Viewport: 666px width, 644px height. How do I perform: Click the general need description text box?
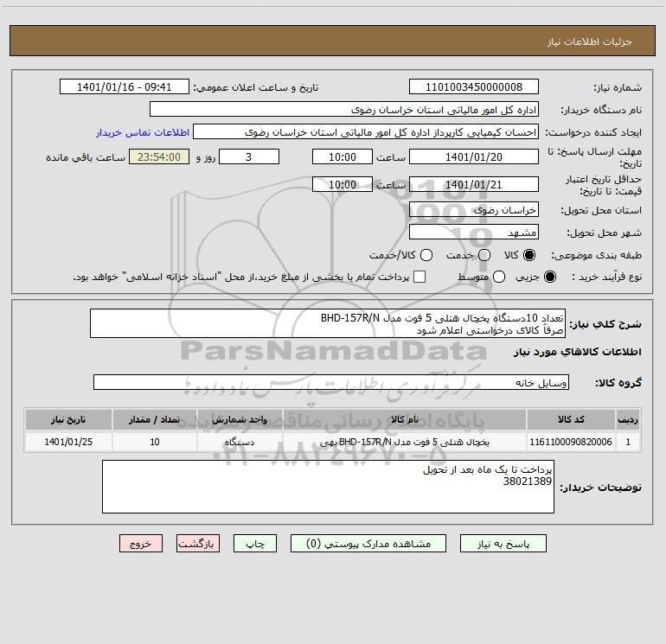[328, 323]
